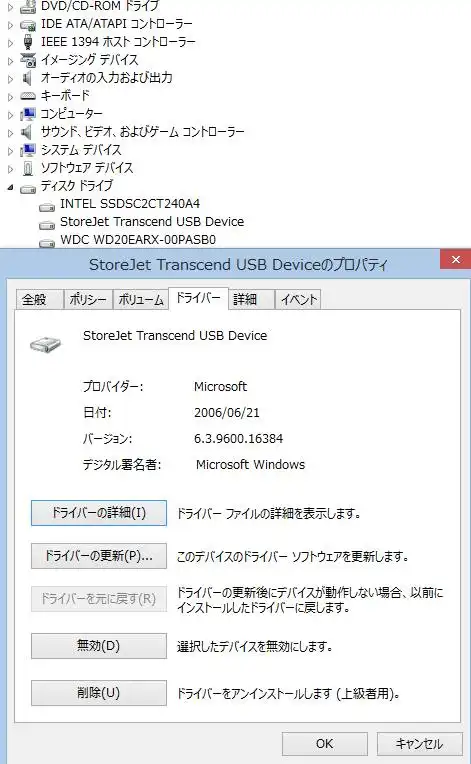Expand コンピューター node

[x=10, y=115]
